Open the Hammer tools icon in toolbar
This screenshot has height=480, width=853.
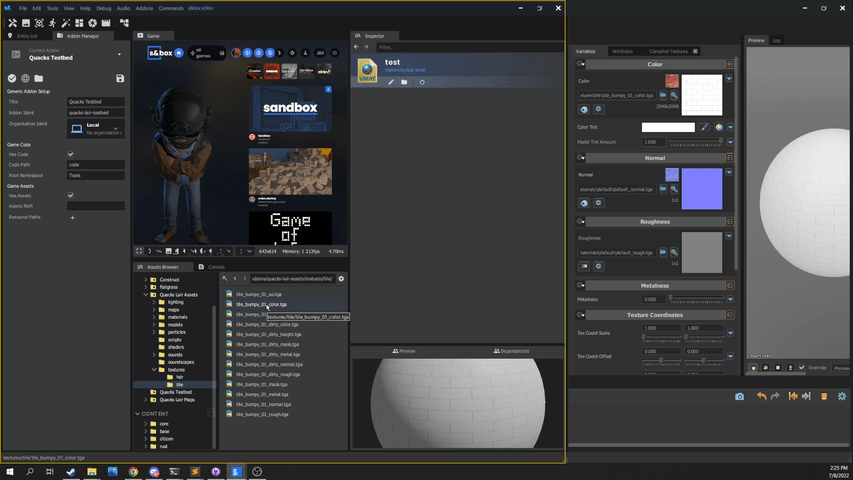(13, 23)
